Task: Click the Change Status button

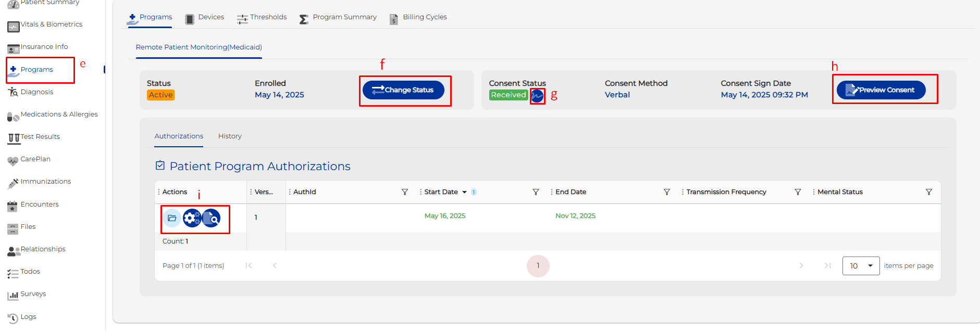Action: (403, 90)
